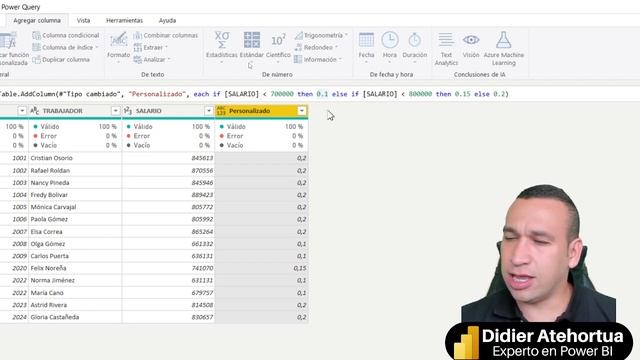This screenshot has width=640, height=360.
Task: Select cell Fredy Bolivar
Action: (75, 195)
